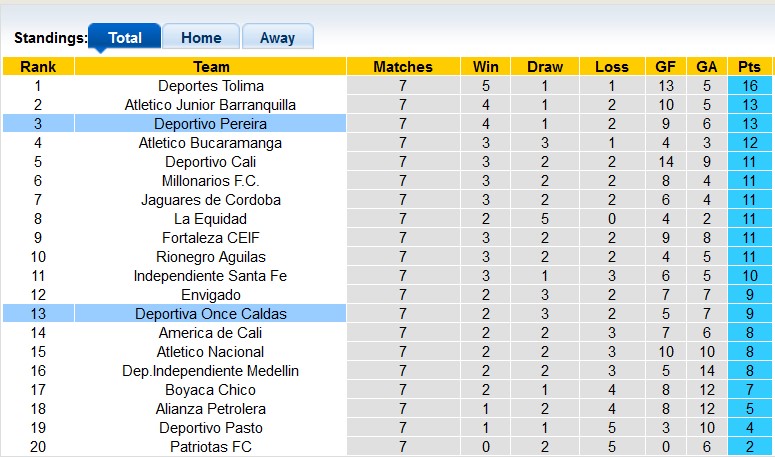Select the highlighted Deportivo Pereira row
This screenshot has height=457, width=775.
pyautogui.click(x=210, y=124)
